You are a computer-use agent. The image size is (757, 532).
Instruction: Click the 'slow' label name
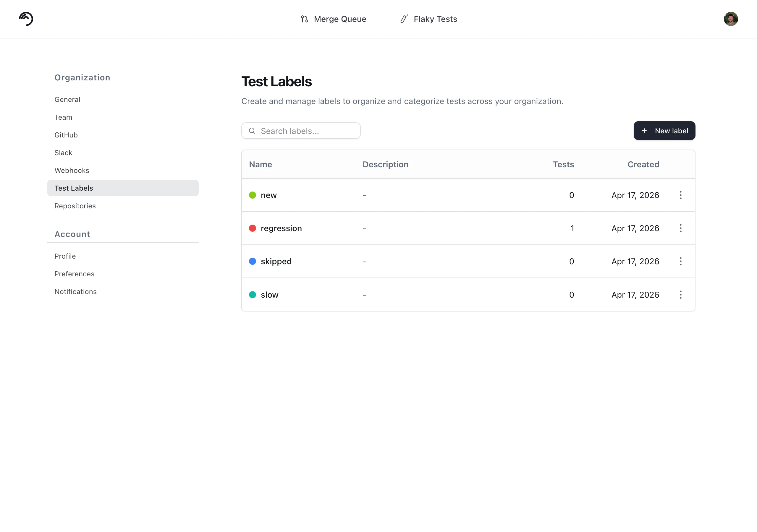270,295
